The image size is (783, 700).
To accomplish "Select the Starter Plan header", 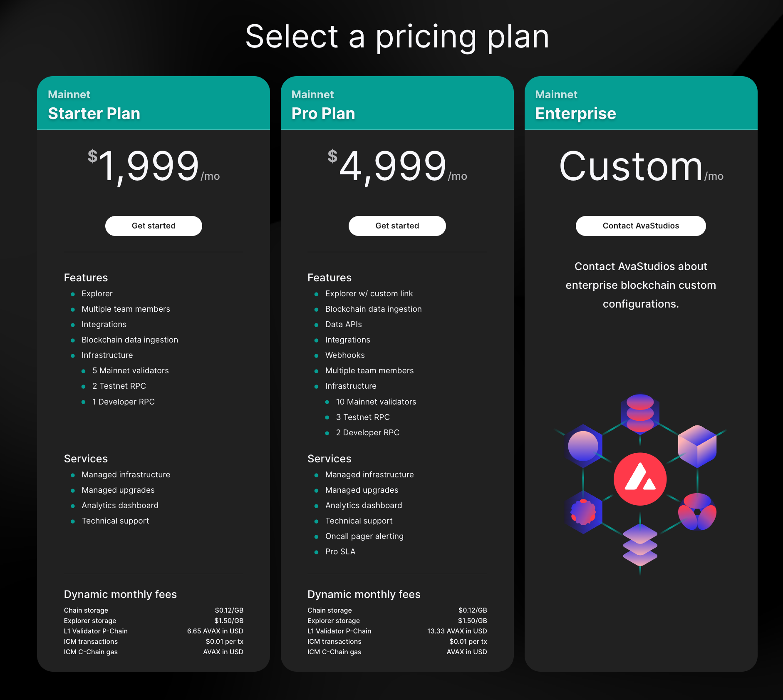I will [x=94, y=114].
